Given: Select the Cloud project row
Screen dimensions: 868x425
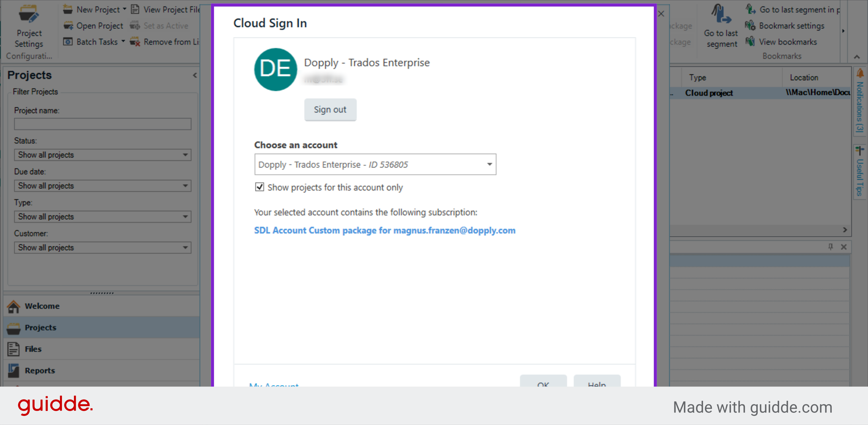Looking at the screenshot, I should 760,93.
